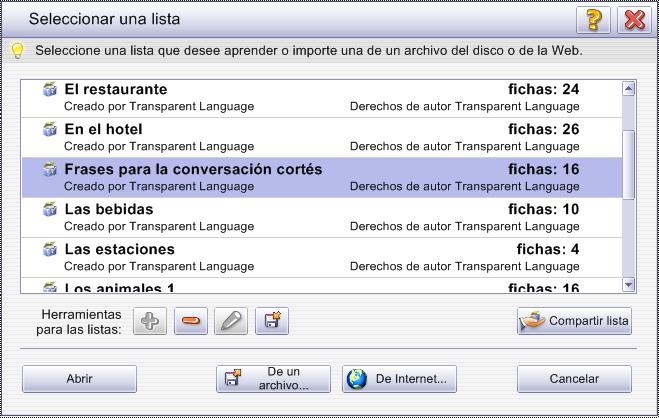
Task: Click the add new list plus icon
Action: [x=150, y=321]
